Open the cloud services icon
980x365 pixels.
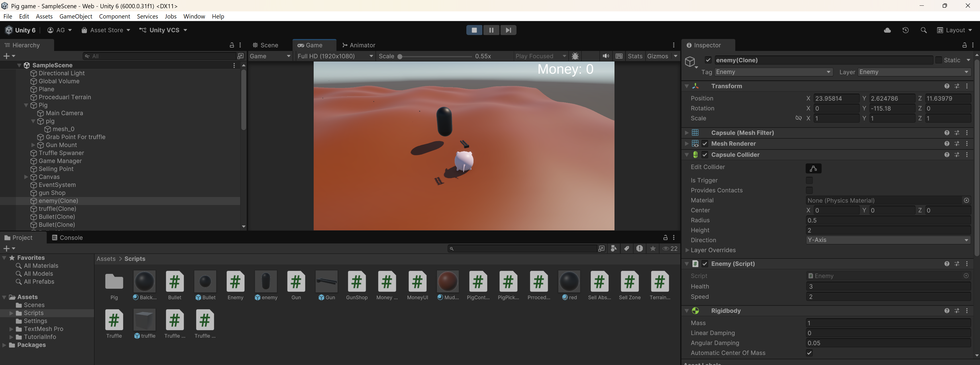(887, 30)
